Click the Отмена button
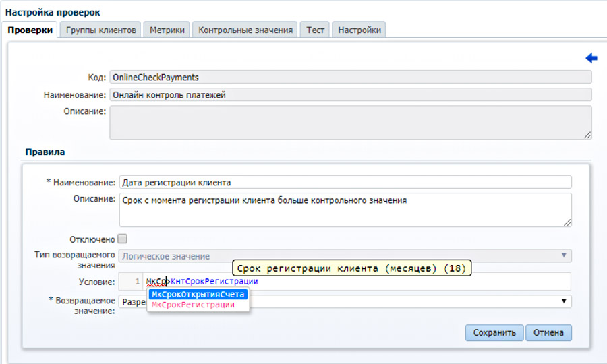This screenshot has width=607, height=364. pyautogui.click(x=548, y=332)
